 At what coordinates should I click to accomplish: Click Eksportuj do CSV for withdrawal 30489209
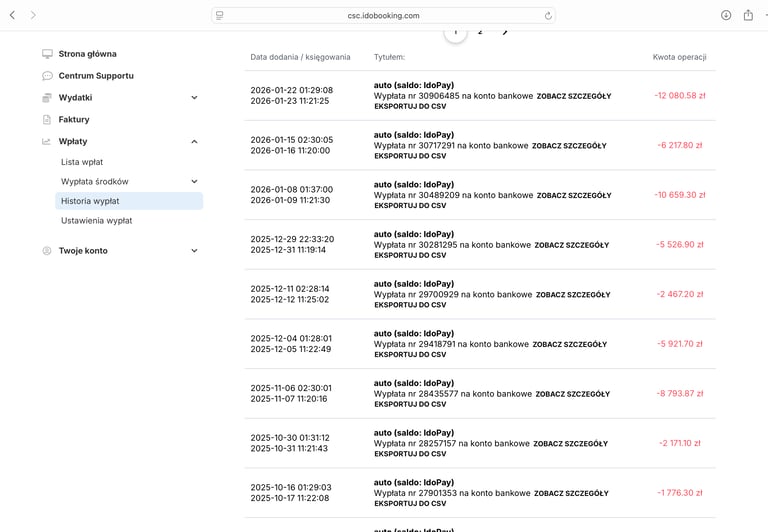tap(410, 206)
